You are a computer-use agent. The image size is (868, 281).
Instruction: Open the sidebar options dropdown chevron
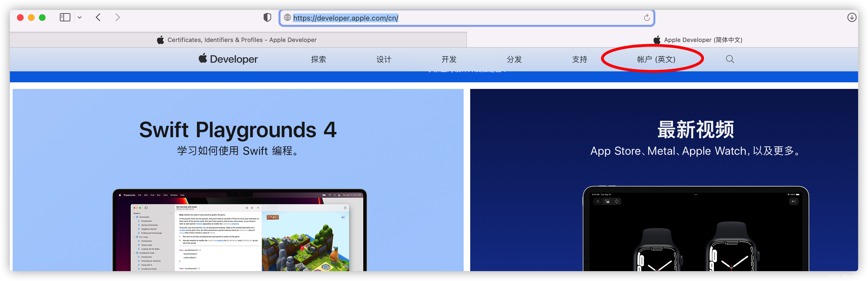coord(80,18)
